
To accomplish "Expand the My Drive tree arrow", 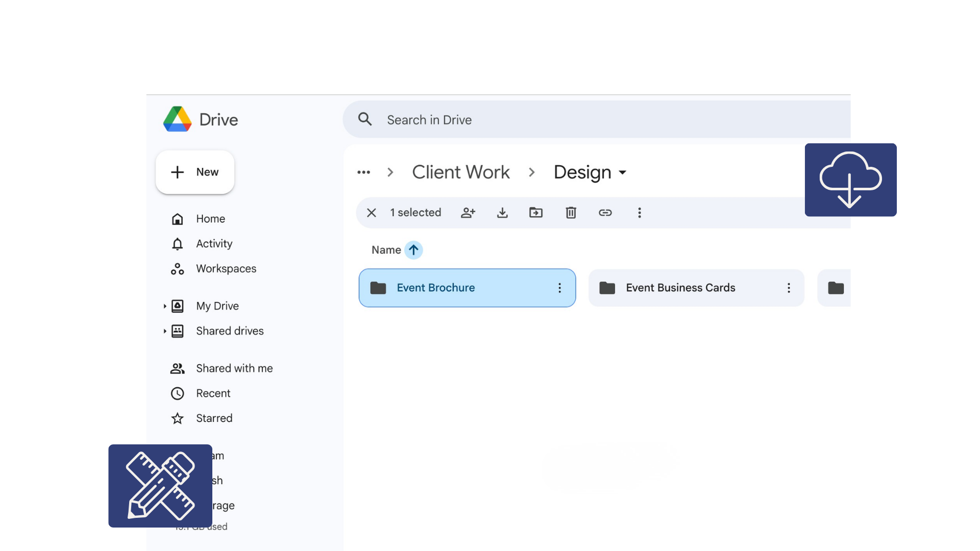I will (x=165, y=306).
